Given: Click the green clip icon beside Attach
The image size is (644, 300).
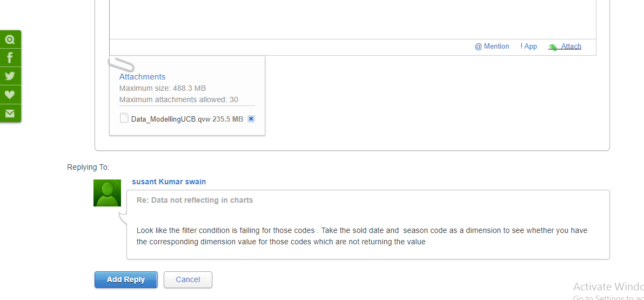Looking at the screenshot, I should 553,47.
